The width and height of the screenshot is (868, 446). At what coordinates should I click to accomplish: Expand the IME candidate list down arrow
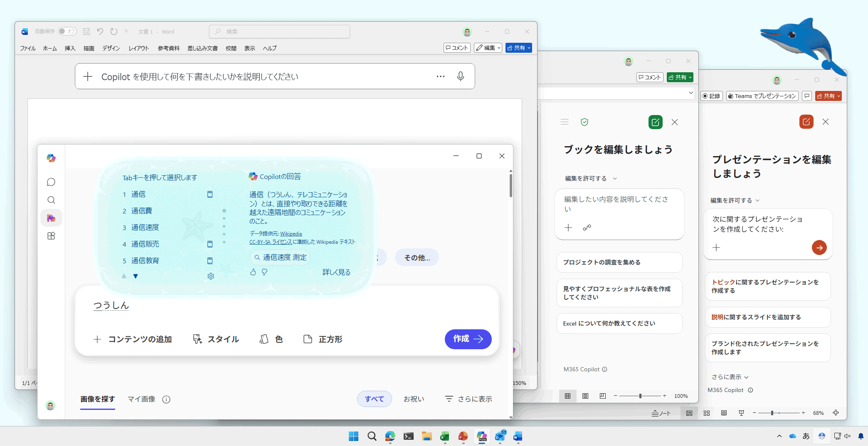[x=136, y=276]
